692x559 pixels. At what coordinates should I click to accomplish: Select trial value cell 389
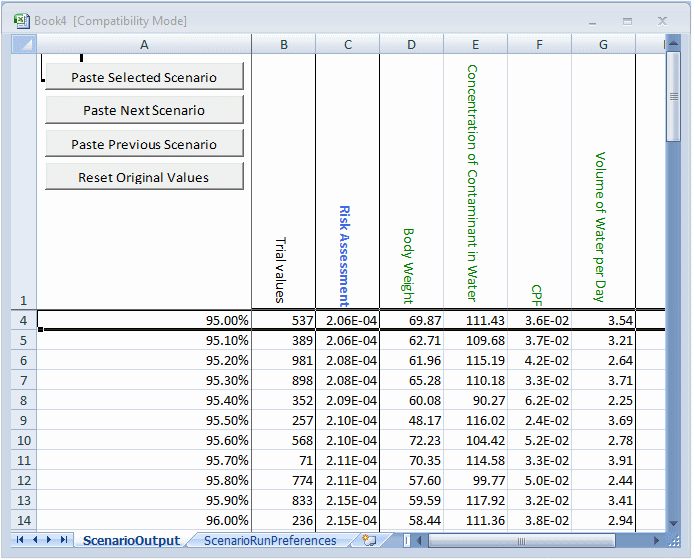tap(283, 340)
